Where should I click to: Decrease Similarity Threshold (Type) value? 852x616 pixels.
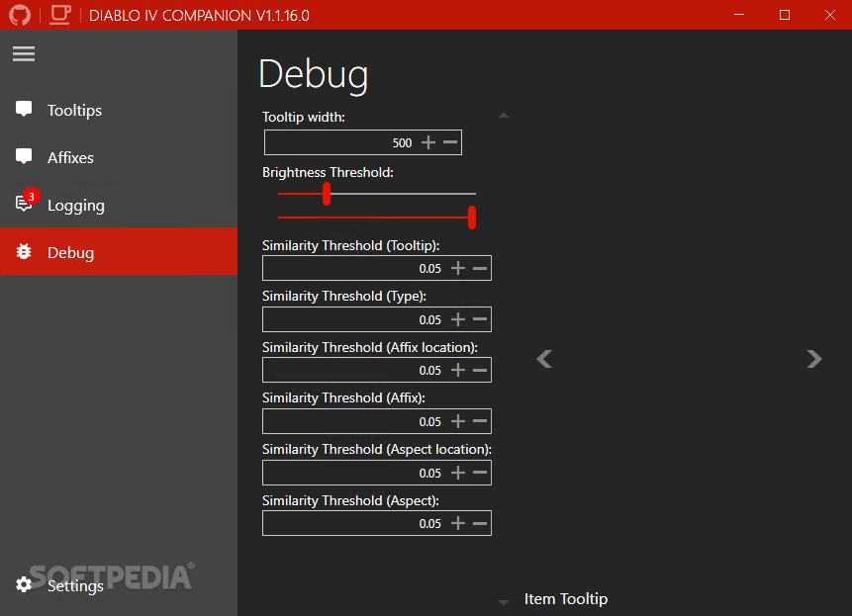(480, 319)
